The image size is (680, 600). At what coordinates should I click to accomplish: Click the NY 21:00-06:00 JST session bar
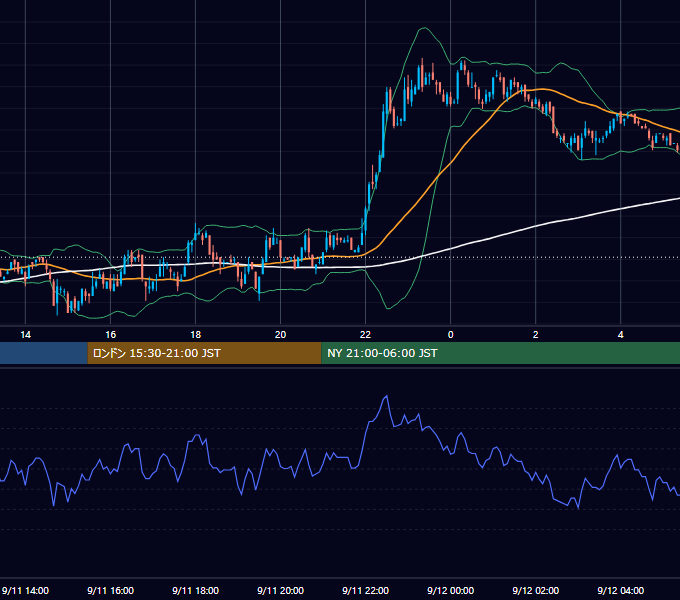point(500,353)
